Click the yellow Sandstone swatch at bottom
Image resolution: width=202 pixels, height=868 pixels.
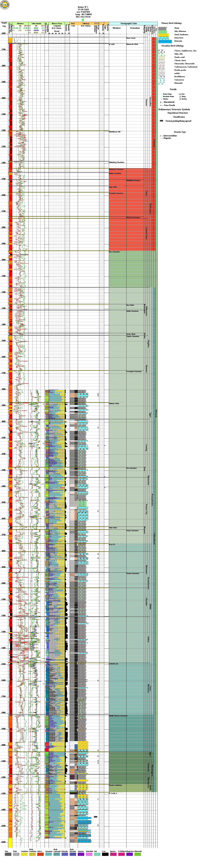click(x=24, y=854)
